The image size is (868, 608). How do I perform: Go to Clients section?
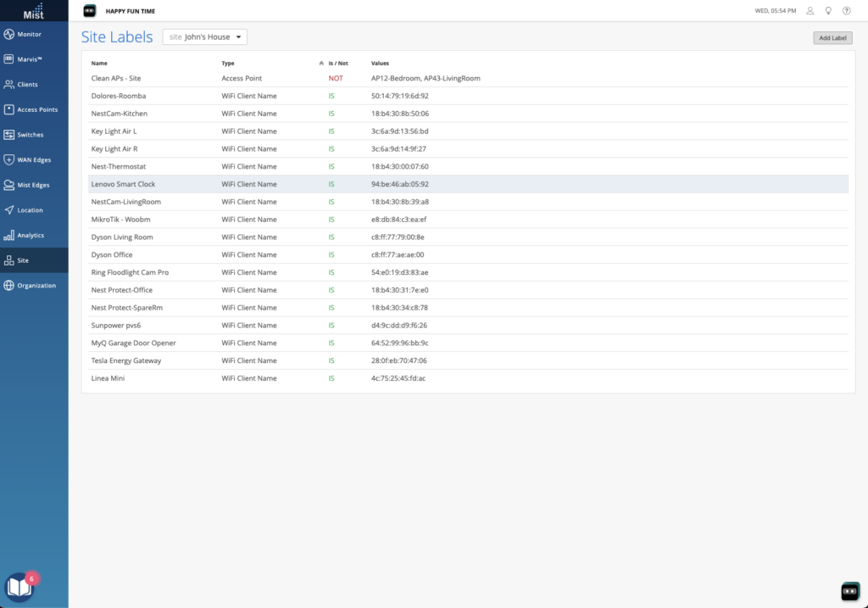pos(34,84)
